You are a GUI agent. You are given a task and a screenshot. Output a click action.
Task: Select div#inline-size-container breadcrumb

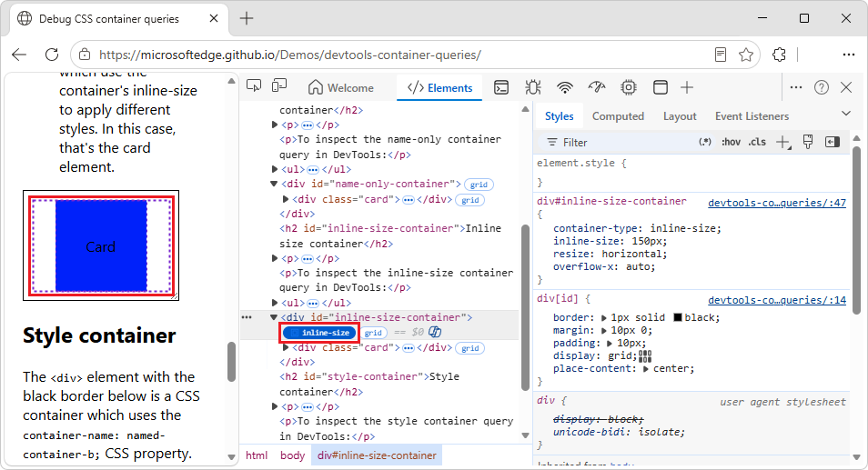(x=377, y=455)
